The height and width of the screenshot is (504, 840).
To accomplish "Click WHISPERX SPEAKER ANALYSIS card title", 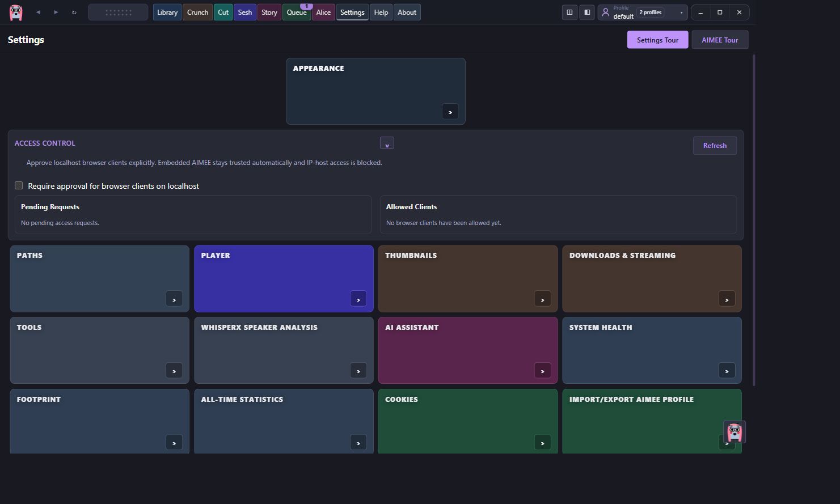I will [259, 327].
